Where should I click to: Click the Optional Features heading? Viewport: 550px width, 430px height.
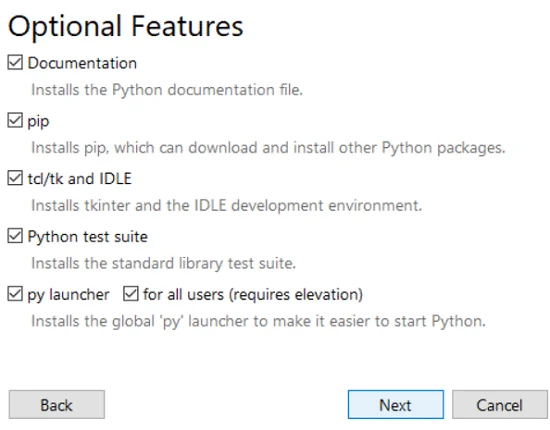(126, 27)
